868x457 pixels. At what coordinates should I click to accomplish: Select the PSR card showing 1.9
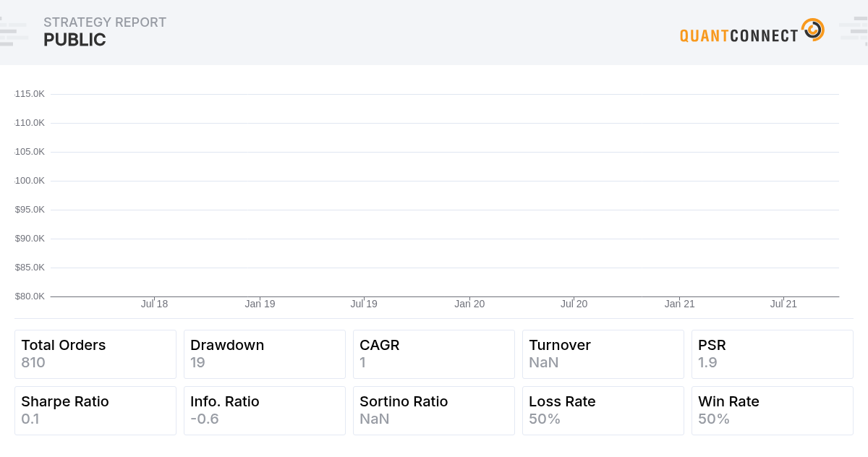tap(772, 354)
